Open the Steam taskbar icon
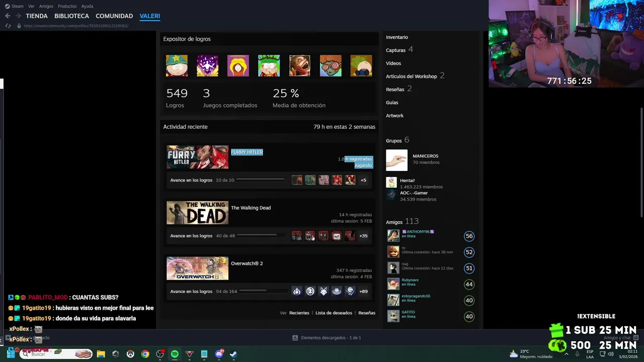This screenshot has width=644, height=362. pyautogui.click(x=233, y=354)
